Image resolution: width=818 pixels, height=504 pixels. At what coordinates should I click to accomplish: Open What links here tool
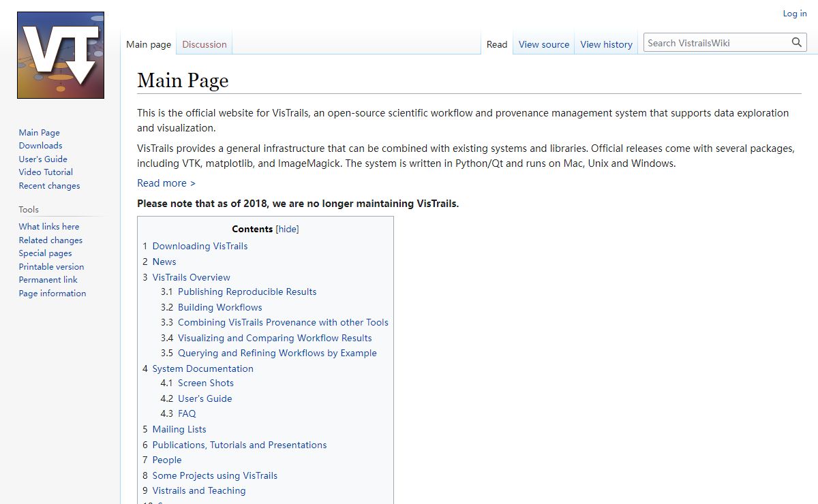click(49, 227)
